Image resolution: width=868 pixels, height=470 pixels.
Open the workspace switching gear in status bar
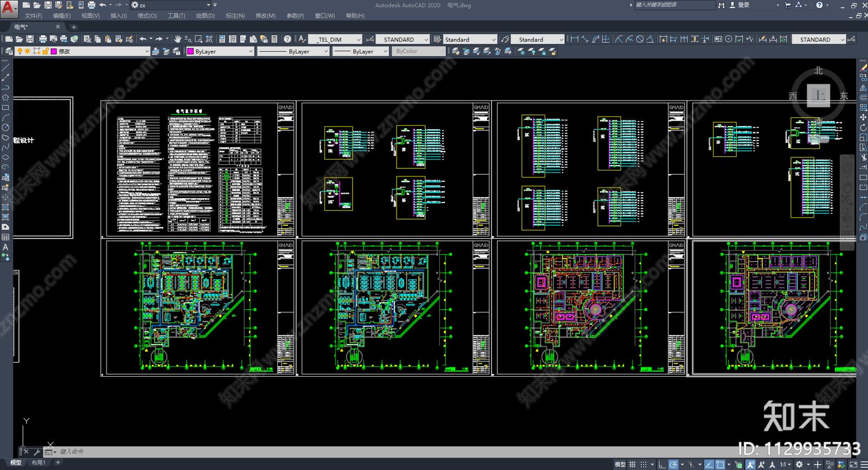[x=799, y=465]
